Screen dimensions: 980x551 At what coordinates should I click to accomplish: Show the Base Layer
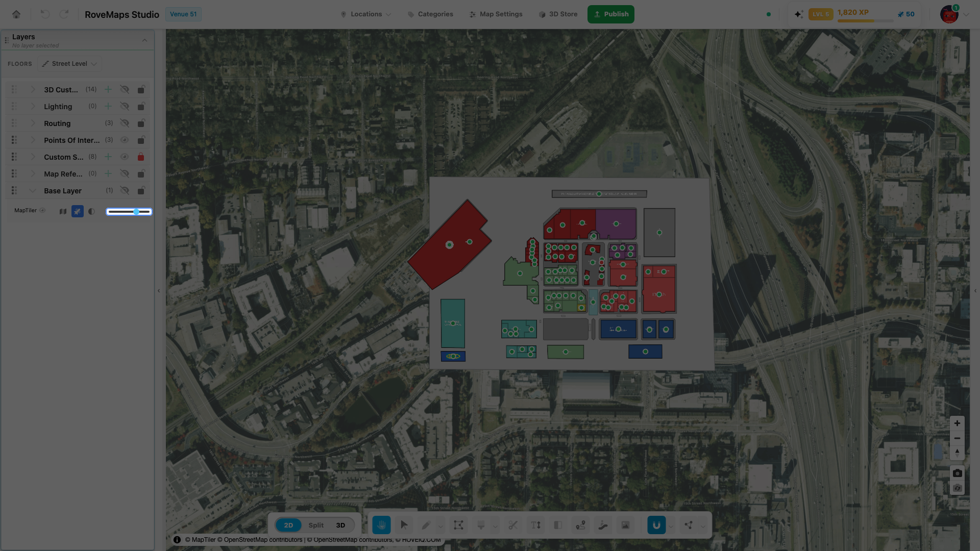(125, 190)
